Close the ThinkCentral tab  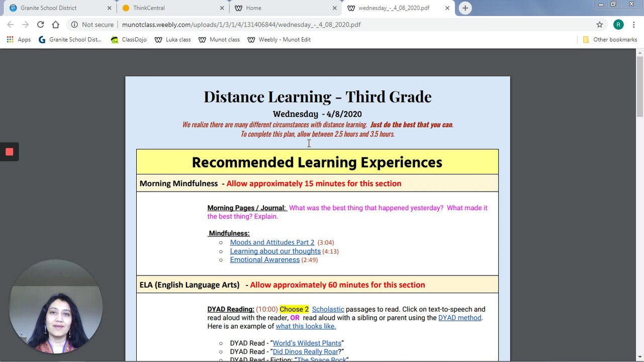(x=222, y=8)
